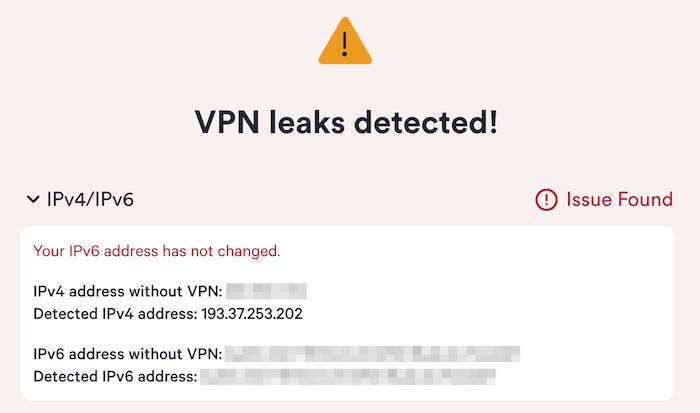Click the orange warning triangle icon
This screenshot has width=700, height=413.
pyautogui.click(x=345, y=41)
